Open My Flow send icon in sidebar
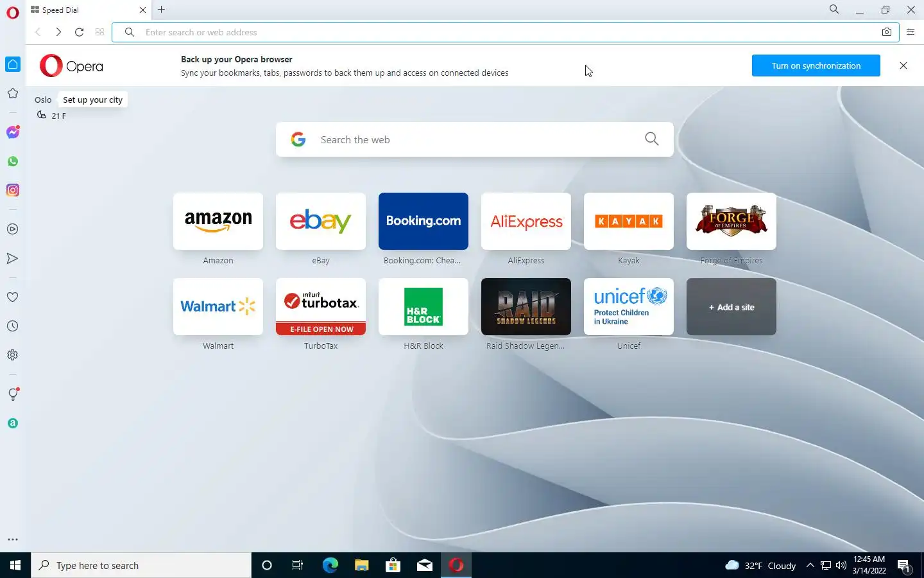Image resolution: width=924 pixels, height=578 pixels. 13,258
